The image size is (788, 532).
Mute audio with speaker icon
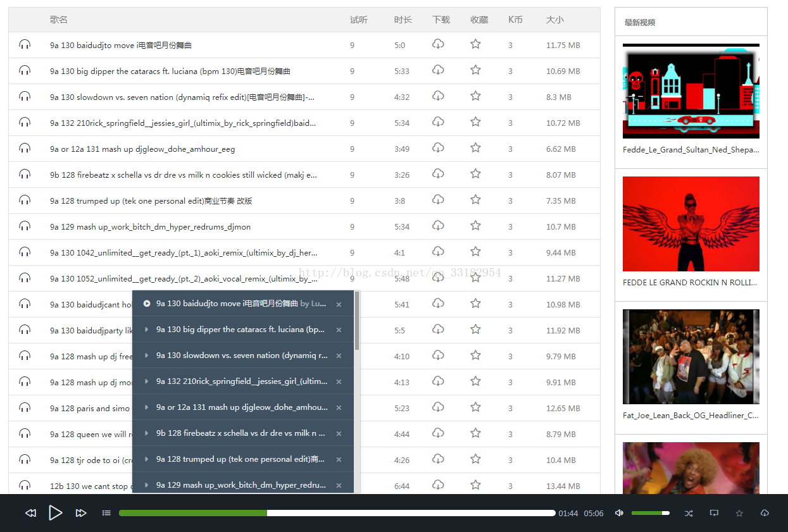(619, 513)
